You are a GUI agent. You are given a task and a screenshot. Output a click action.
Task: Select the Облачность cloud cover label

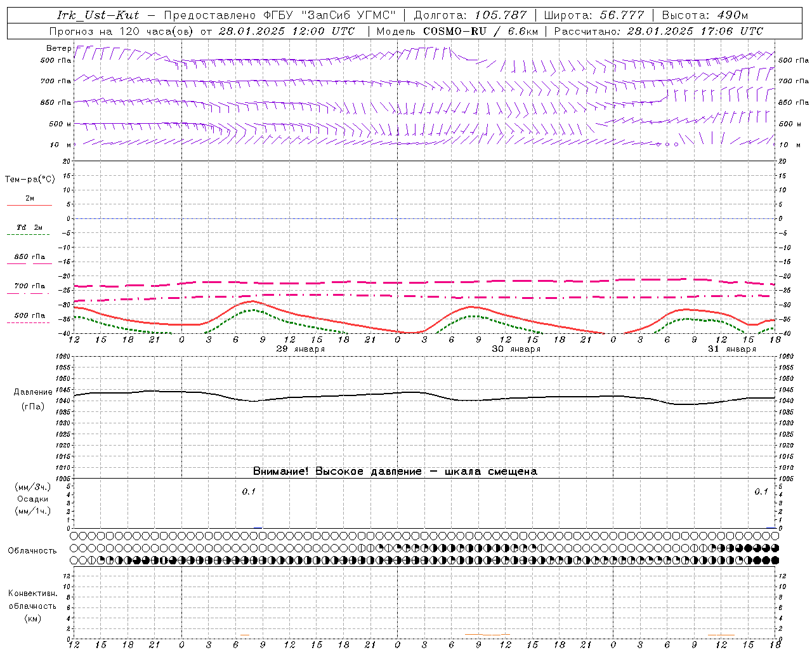(32, 550)
